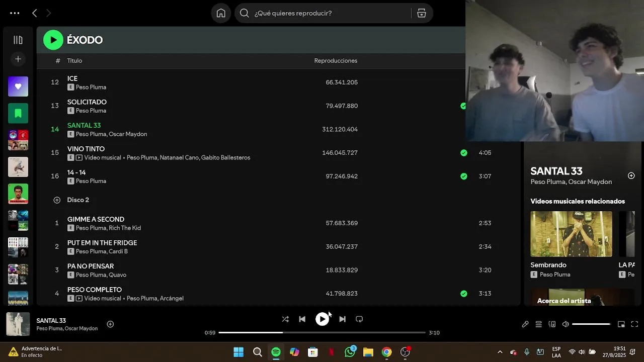Click the Título column header

[x=74, y=61]
